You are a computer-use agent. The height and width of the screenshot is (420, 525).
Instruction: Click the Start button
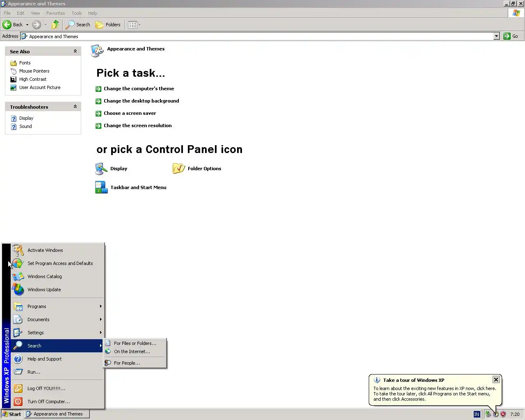[x=11, y=414]
